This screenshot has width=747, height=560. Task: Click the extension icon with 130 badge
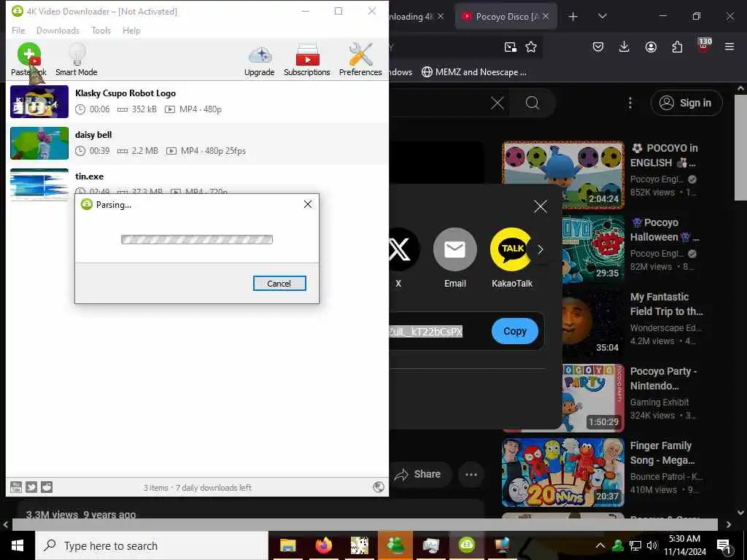(704, 46)
